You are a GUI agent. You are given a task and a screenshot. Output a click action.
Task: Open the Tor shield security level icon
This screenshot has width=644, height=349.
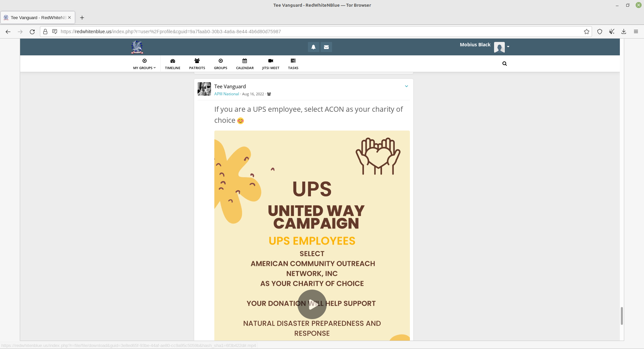(x=600, y=32)
